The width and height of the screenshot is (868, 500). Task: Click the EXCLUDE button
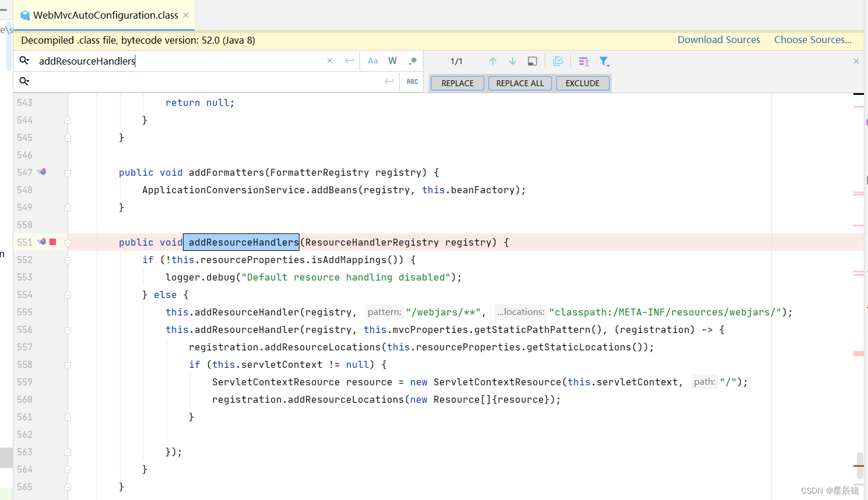[x=583, y=83]
